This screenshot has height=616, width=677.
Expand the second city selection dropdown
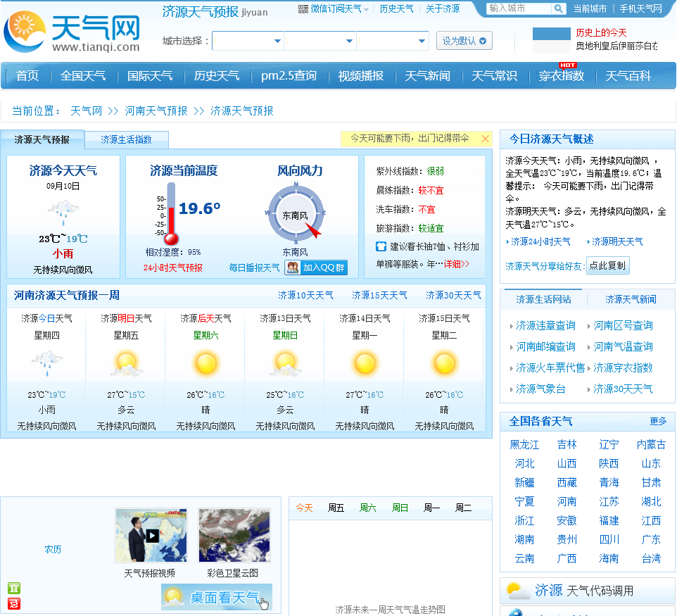point(321,42)
